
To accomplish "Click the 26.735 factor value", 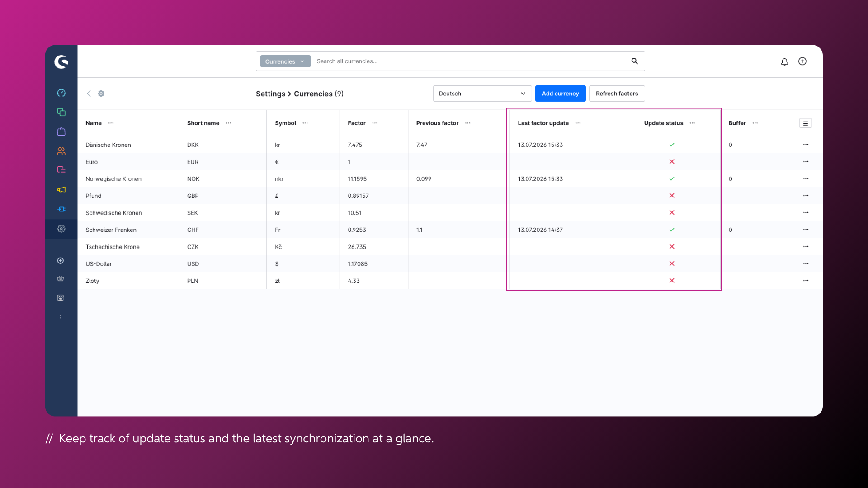I will tap(357, 247).
